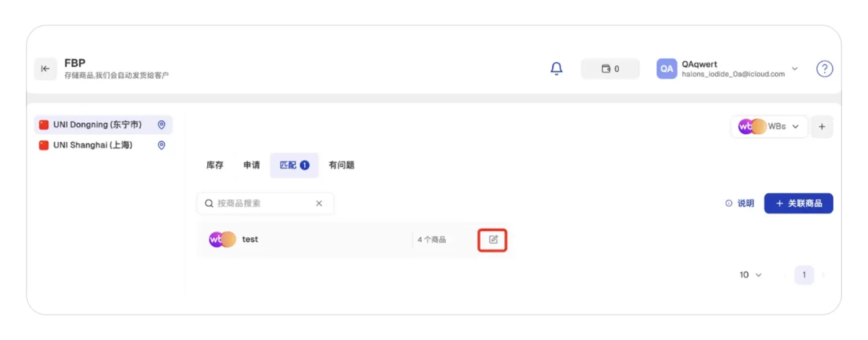Click the location pin for UNI Shanghai
Screen dimensions: 868x340
pos(161,145)
